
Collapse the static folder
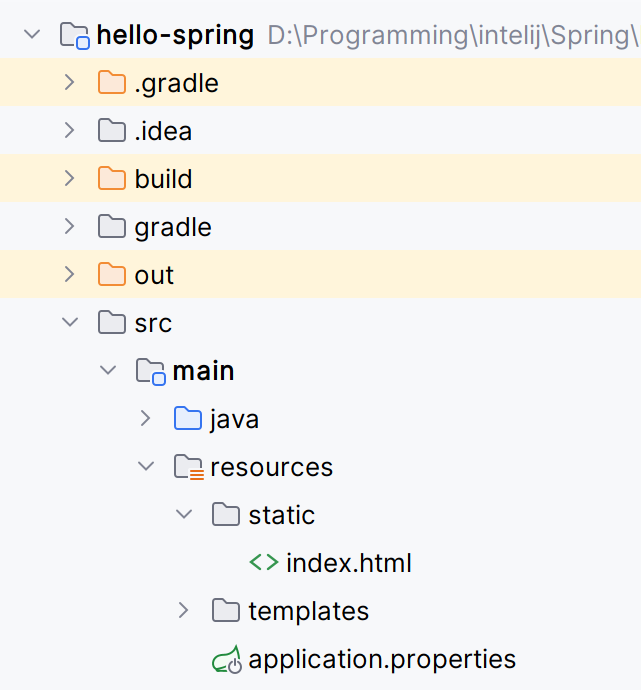point(184,515)
